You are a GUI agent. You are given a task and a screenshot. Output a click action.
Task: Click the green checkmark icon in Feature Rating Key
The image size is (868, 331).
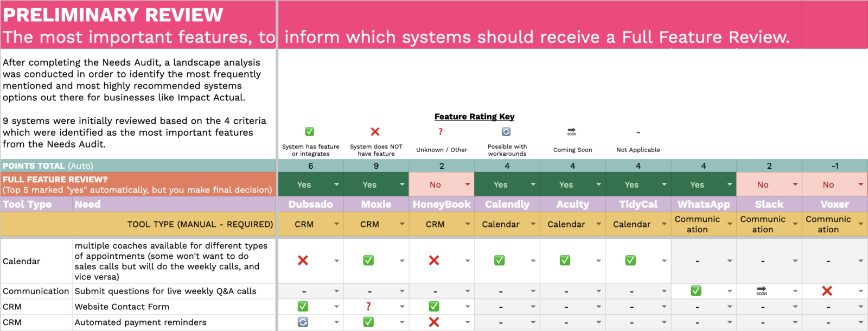310,131
